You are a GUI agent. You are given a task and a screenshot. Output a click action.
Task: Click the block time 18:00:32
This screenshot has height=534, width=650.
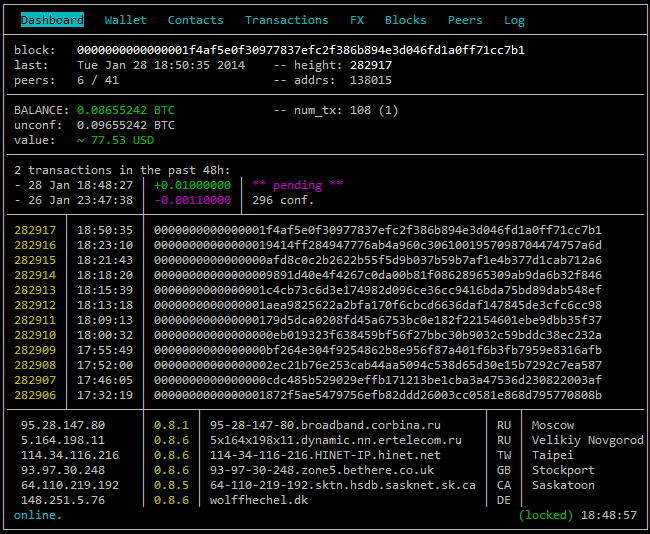pos(105,335)
